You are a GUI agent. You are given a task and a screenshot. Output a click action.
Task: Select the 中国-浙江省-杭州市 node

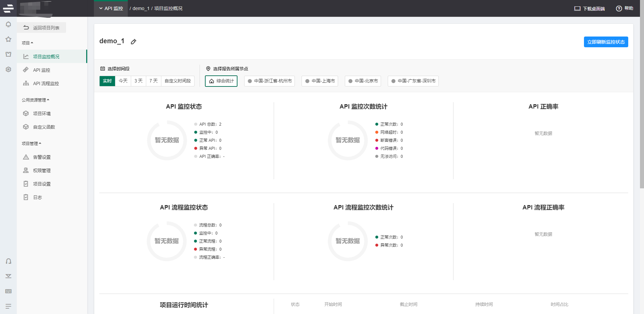(x=269, y=81)
